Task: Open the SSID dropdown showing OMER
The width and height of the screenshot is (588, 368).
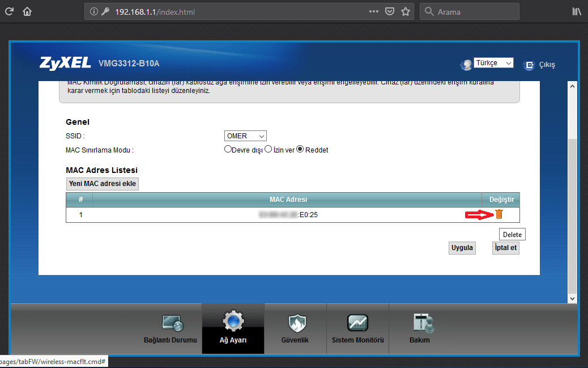Action: coord(245,136)
